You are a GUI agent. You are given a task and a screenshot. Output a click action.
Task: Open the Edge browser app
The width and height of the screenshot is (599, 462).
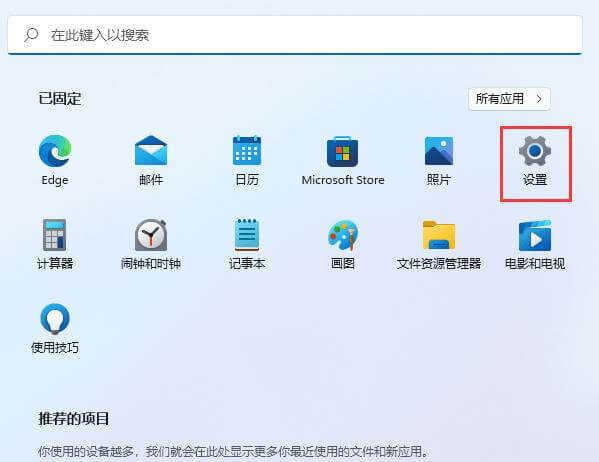55,160
